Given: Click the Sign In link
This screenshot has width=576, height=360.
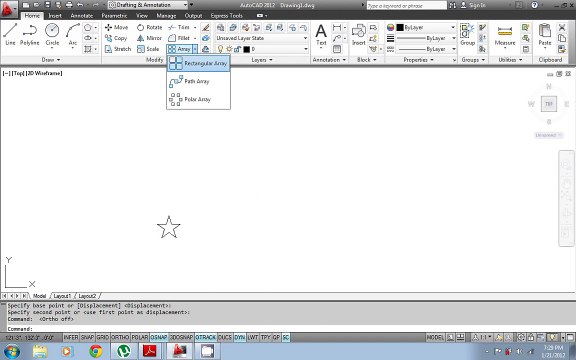Looking at the screenshot, I should 474,5.
